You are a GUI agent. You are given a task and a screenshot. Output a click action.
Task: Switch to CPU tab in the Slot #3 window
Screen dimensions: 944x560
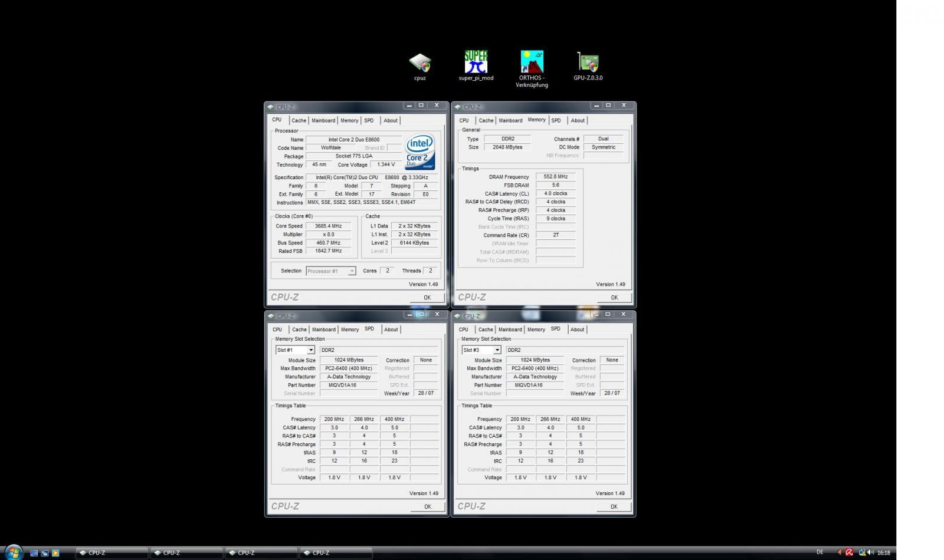pyautogui.click(x=464, y=330)
